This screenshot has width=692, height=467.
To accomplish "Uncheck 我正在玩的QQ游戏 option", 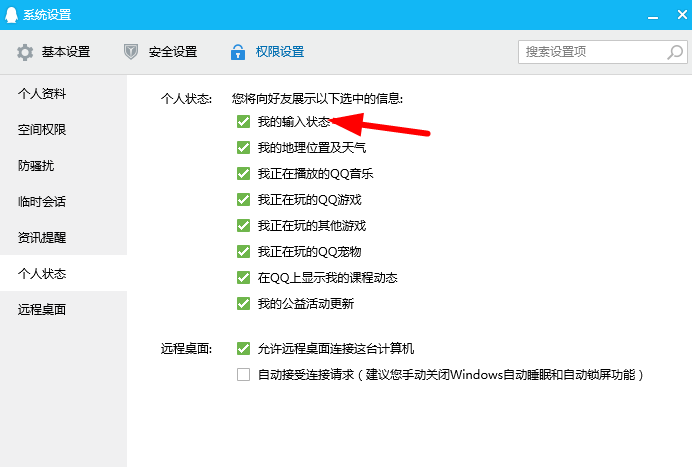I will point(243,199).
